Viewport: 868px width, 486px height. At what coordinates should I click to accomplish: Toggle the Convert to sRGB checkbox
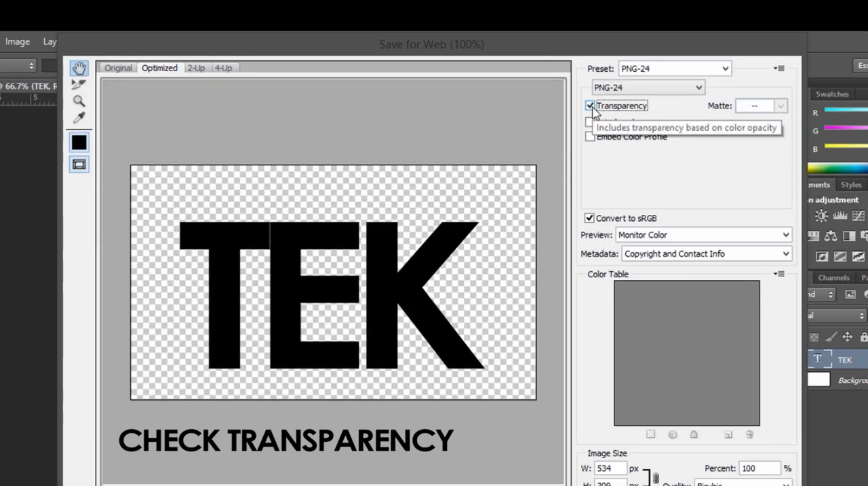(x=589, y=218)
